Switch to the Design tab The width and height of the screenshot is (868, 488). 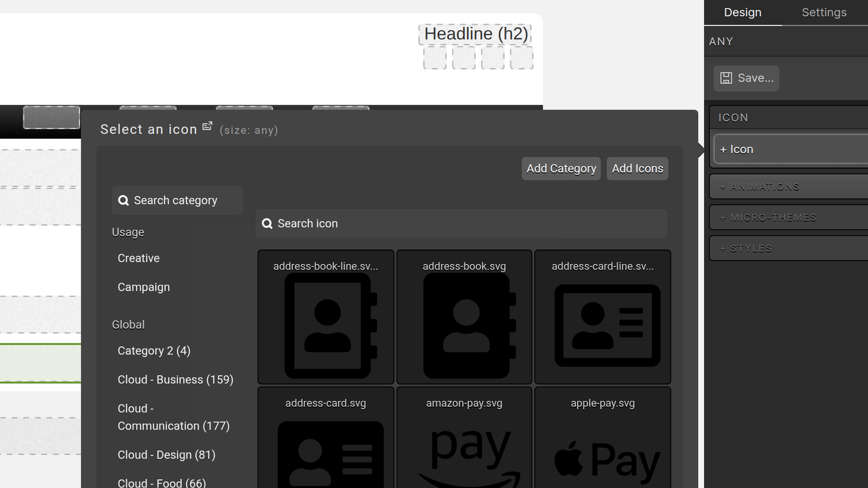pos(743,12)
